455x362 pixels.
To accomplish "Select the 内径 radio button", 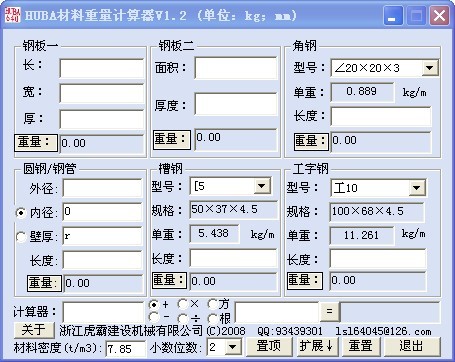I will 21,213.
